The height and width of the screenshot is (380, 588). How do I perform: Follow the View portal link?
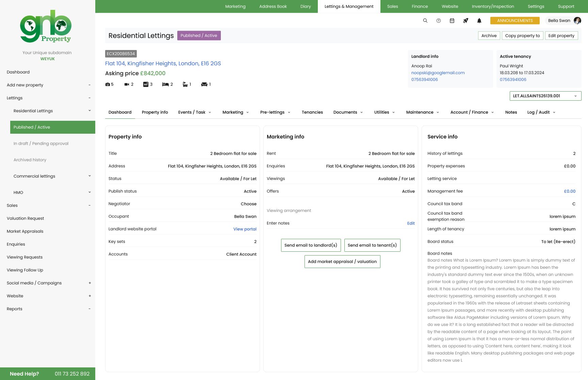pos(245,229)
